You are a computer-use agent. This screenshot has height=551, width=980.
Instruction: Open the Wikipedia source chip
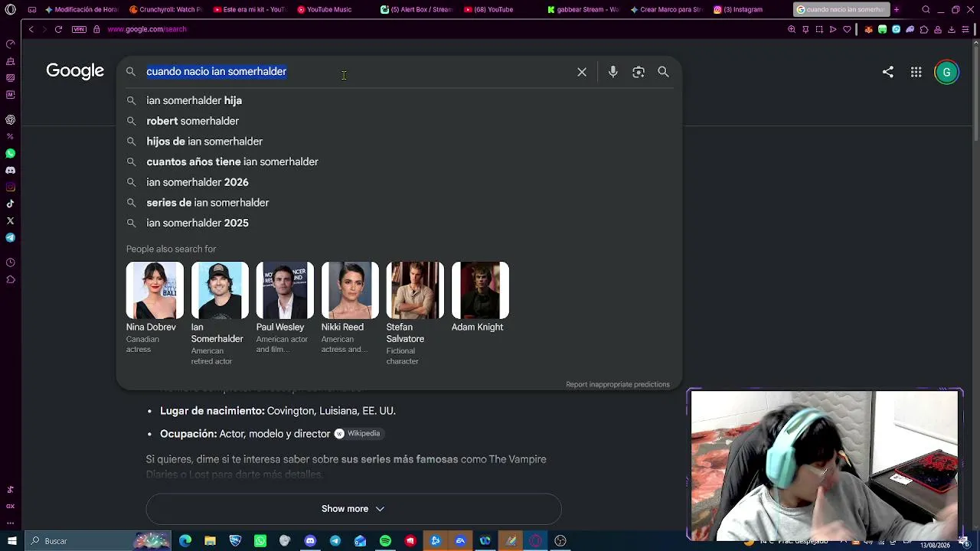click(x=358, y=434)
